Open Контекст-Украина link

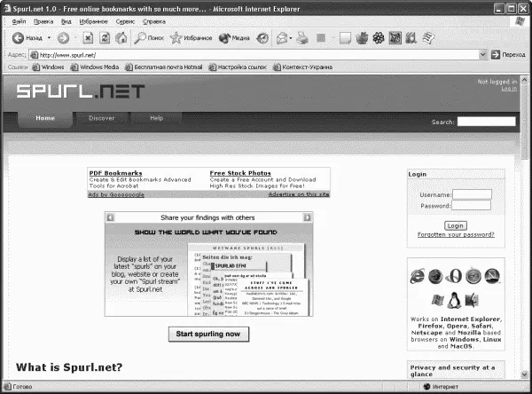[302, 67]
